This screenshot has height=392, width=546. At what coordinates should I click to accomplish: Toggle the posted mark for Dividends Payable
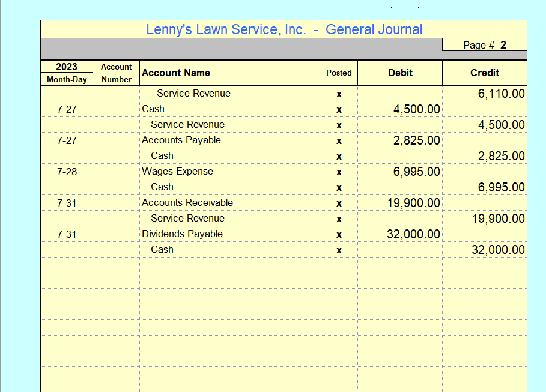pos(339,234)
